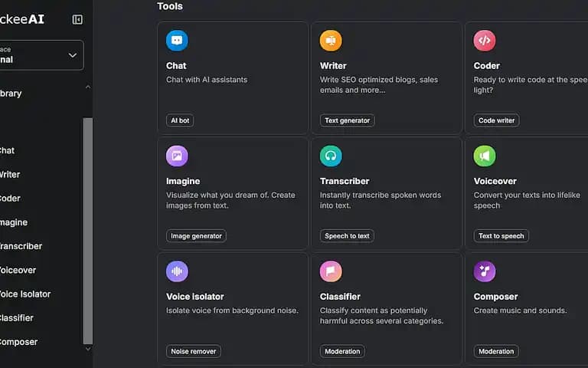588x368 pixels.
Task: Click the sidebar vertical scrollbar
Action: click(x=88, y=231)
